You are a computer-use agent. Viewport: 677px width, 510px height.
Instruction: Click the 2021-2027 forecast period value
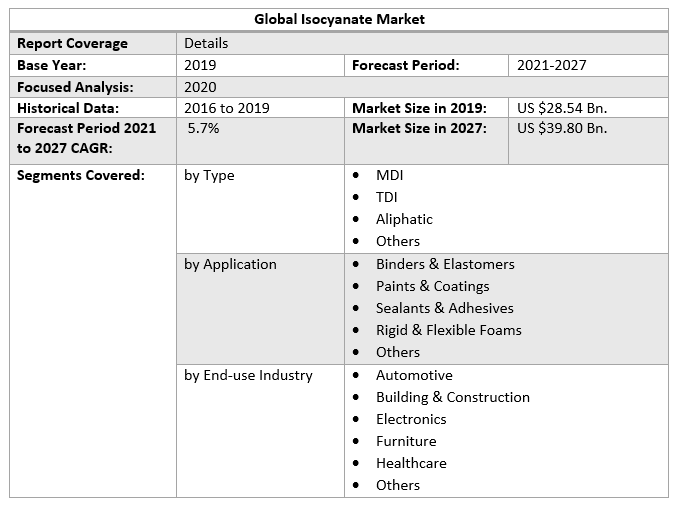pyautogui.click(x=551, y=65)
